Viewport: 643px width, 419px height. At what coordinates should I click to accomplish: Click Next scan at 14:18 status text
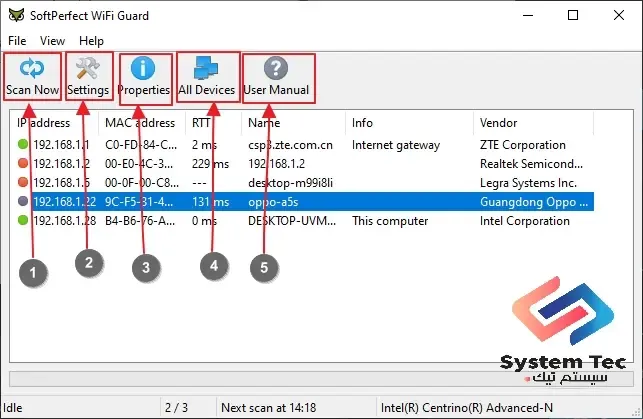pos(269,408)
